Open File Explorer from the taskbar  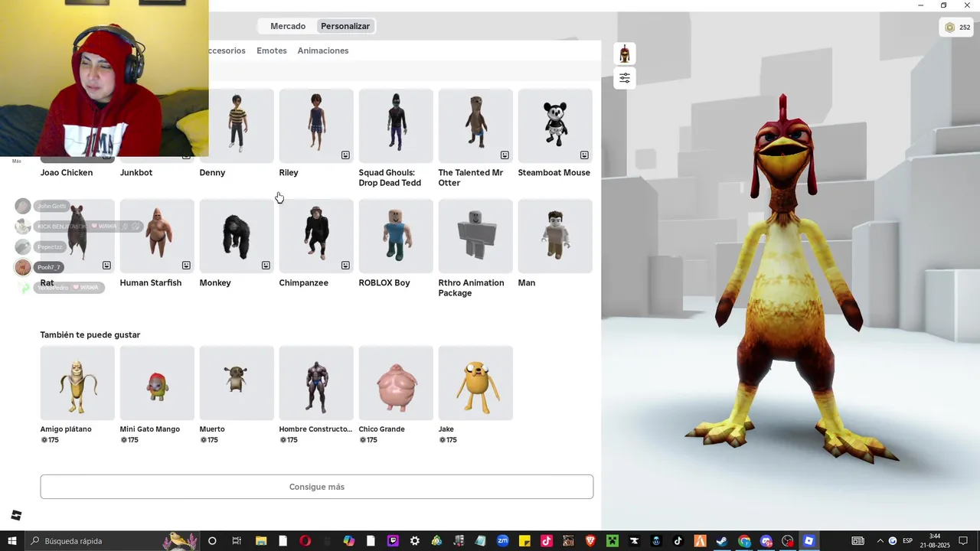(x=261, y=541)
